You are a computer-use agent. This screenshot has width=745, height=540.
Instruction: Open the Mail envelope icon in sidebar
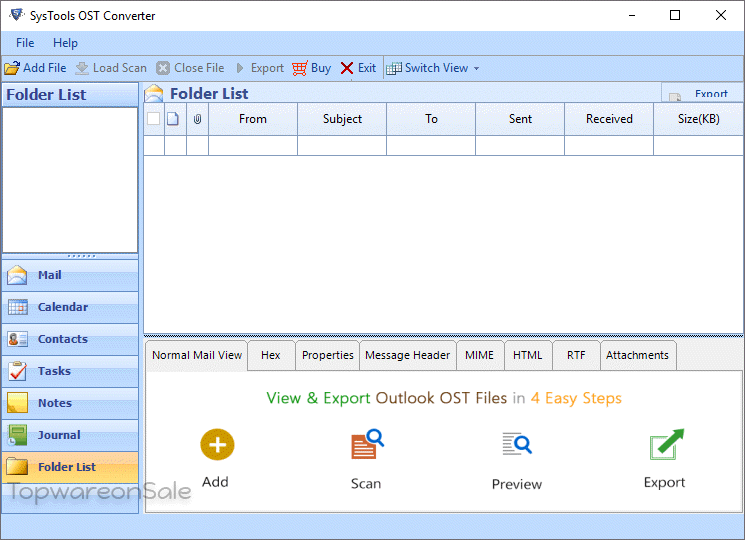pyautogui.click(x=17, y=275)
